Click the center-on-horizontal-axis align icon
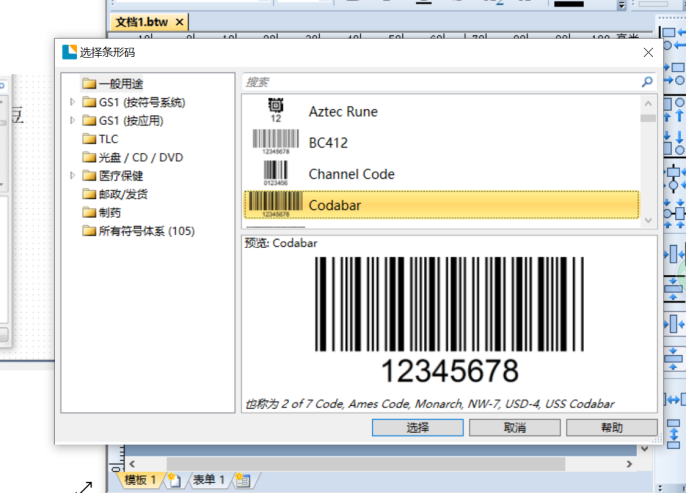Image resolution: width=686 pixels, height=493 pixels. tap(675, 214)
